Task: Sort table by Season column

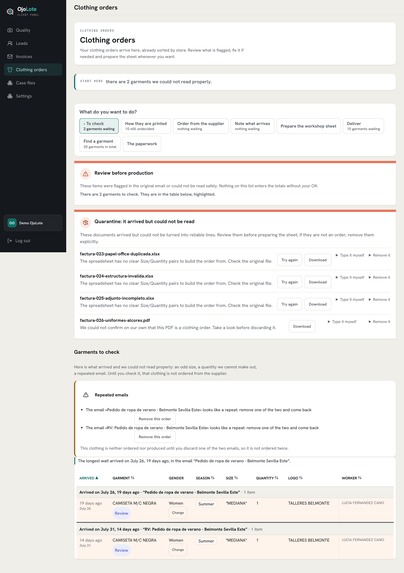Action: tap(205, 478)
